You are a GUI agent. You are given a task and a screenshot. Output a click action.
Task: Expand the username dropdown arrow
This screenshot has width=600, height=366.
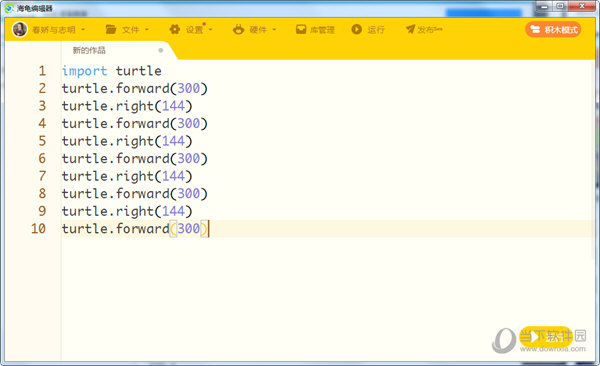(x=83, y=29)
